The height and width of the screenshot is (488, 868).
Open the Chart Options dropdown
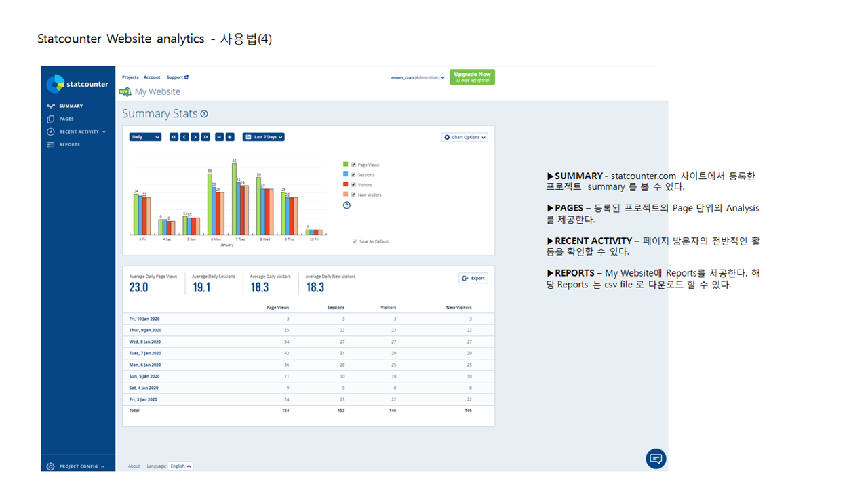tap(465, 137)
